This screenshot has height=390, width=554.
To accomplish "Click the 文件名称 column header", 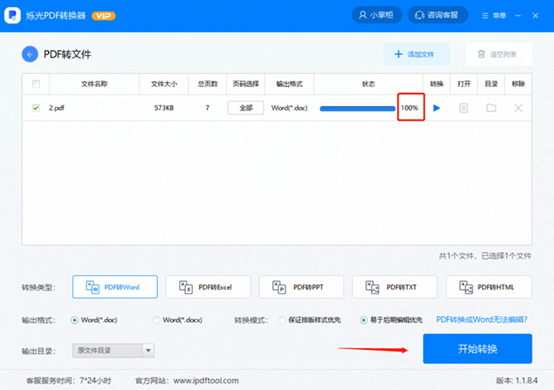I will pyautogui.click(x=94, y=84).
